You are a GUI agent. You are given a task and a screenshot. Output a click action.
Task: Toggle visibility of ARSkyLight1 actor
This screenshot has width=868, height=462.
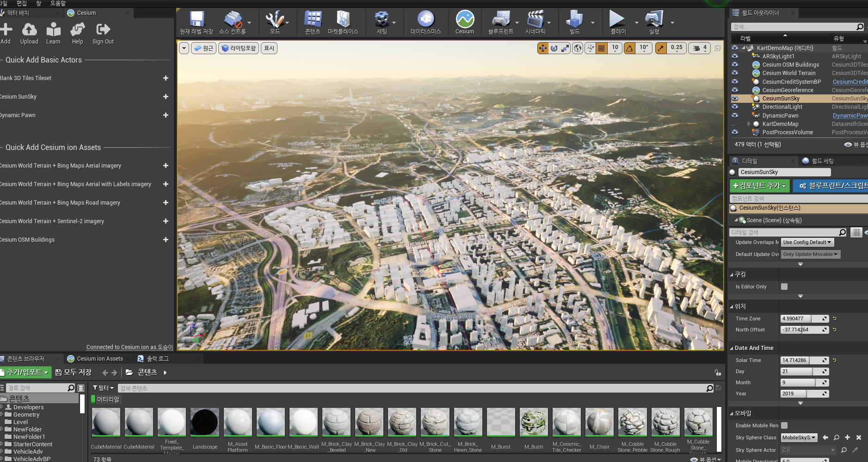tap(735, 56)
